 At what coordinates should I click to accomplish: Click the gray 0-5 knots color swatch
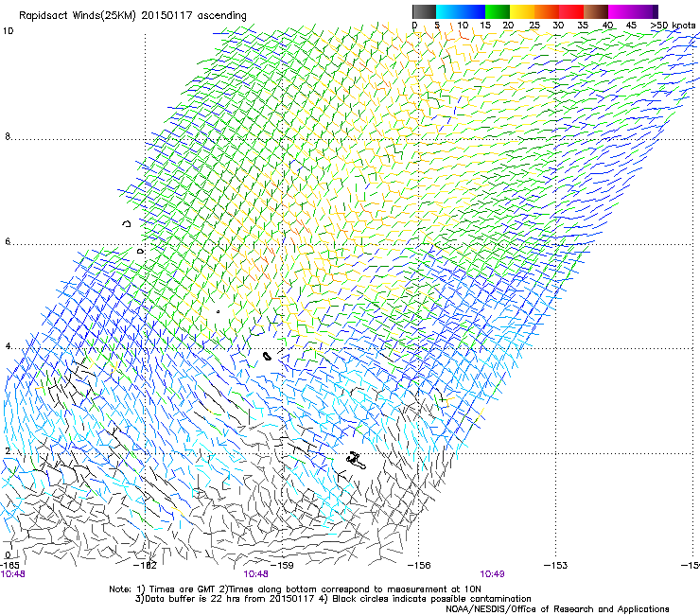click(x=424, y=11)
